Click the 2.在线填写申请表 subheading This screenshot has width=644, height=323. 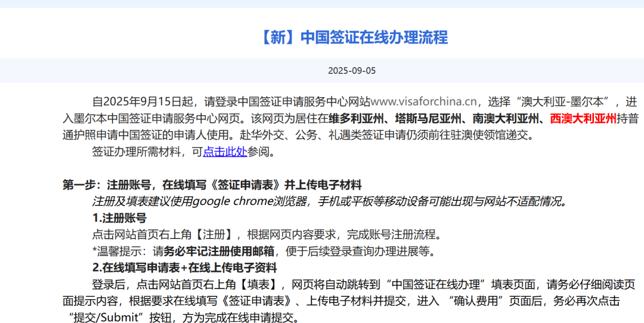184,268
